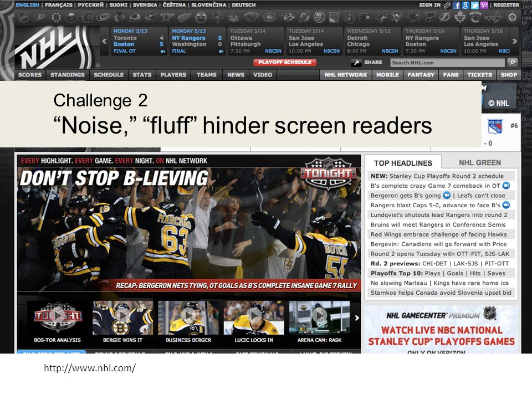Open the Boston Bruins team logo
The height and width of the screenshot is (399, 532).
pos(56,17)
